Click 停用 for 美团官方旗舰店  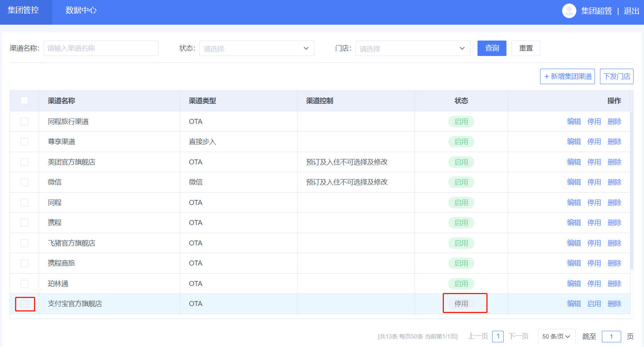coord(594,162)
